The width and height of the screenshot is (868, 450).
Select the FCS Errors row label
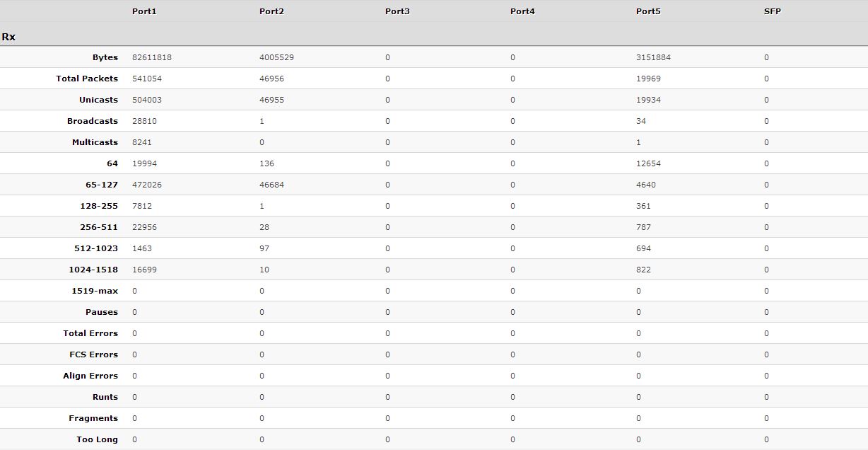(x=93, y=354)
